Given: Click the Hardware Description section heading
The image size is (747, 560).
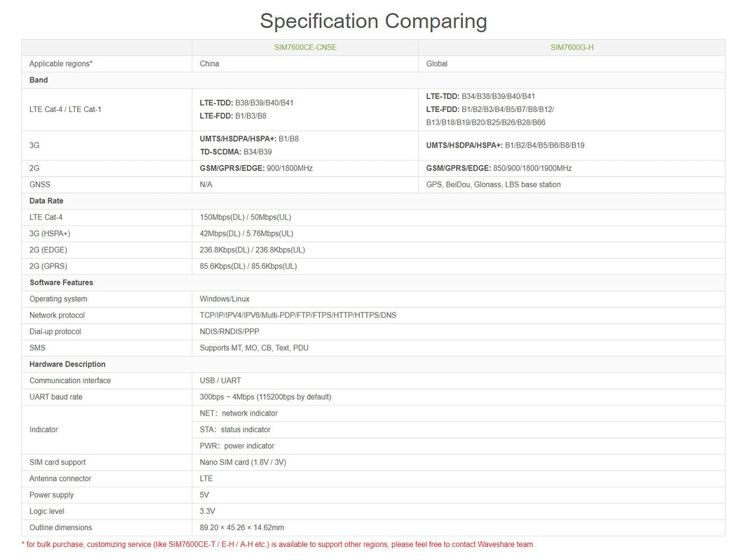Looking at the screenshot, I should (67, 364).
